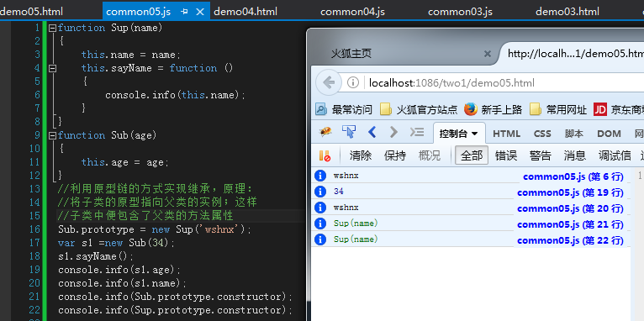Open 火狐官方站点 bookmark folder
The height and width of the screenshot is (321, 644).
(x=419, y=109)
